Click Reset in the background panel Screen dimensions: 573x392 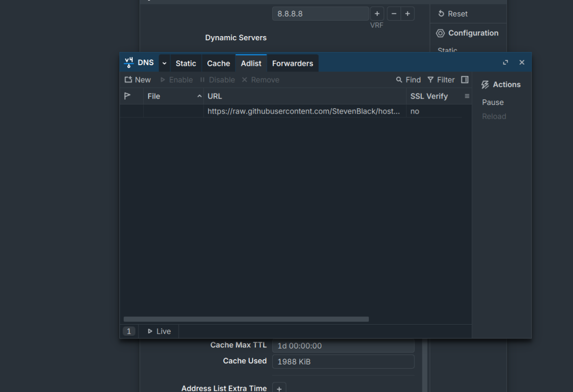pyautogui.click(x=453, y=14)
